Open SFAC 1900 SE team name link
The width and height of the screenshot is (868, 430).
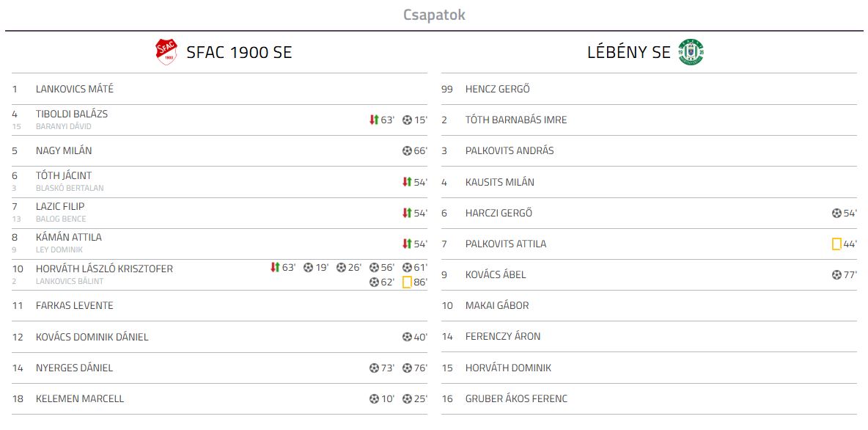[x=239, y=53]
